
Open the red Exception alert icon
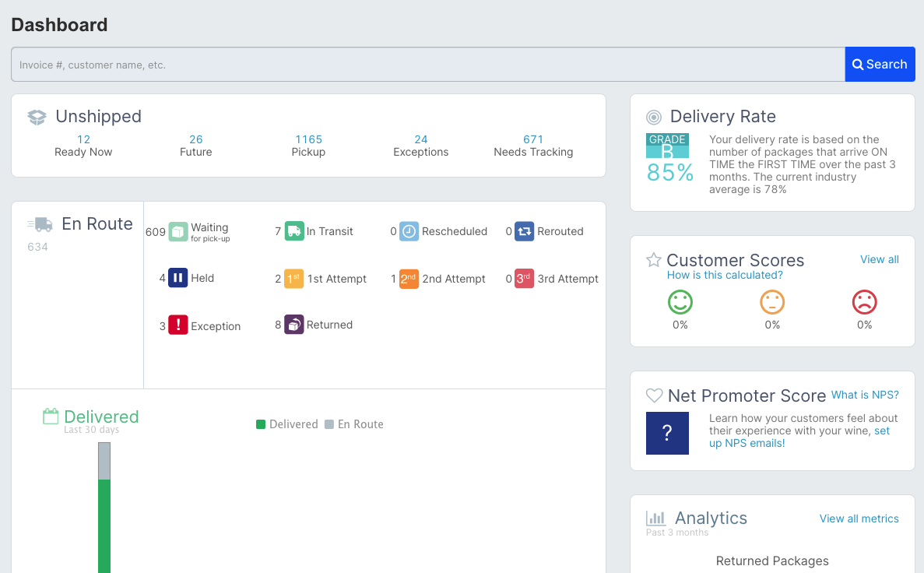178,325
